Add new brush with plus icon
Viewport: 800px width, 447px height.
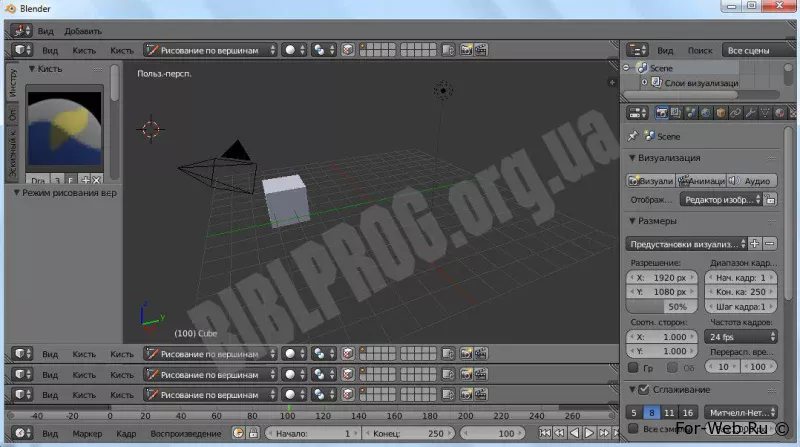point(85,180)
